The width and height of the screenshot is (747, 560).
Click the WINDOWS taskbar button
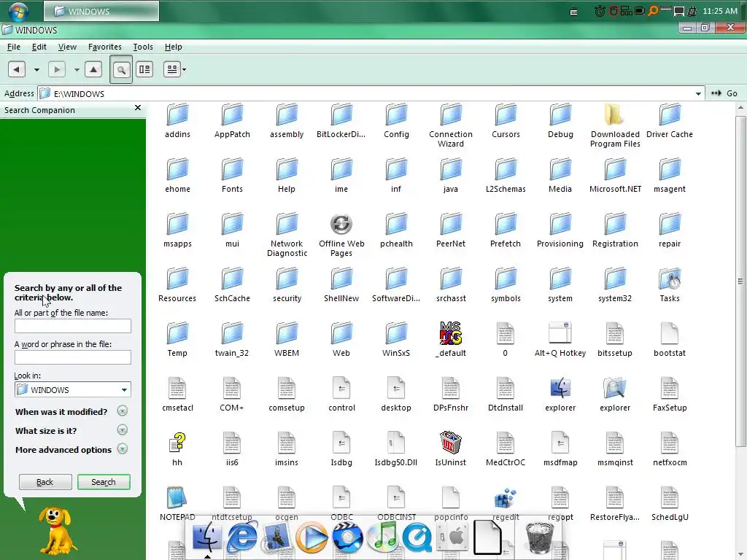101,11
